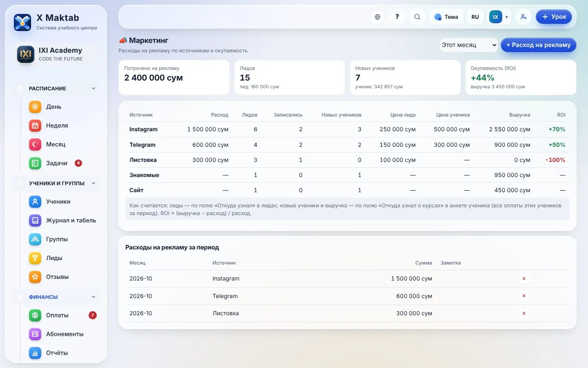Click the Задачи checklist icon
This screenshot has height=368, width=588.
tap(35, 163)
